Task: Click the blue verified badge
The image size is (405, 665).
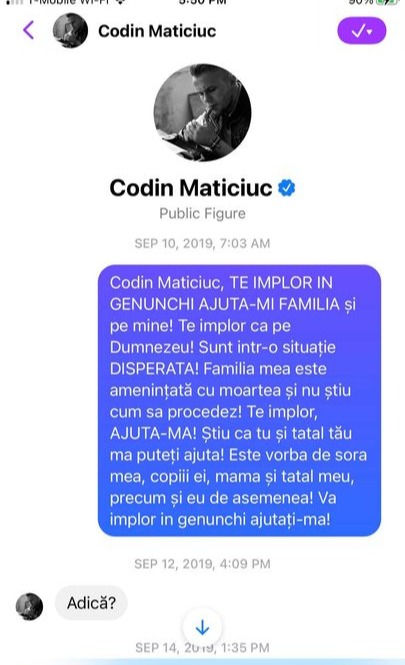Action: point(287,188)
